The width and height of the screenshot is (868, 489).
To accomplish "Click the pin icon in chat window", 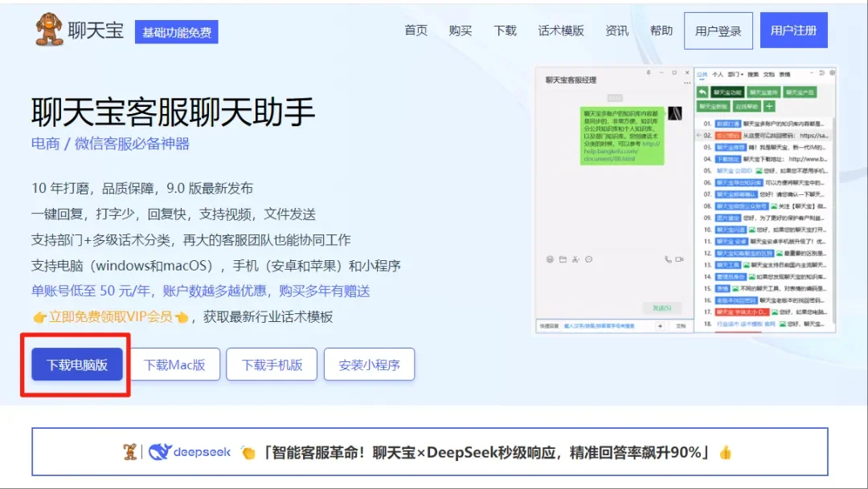I will [649, 72].
